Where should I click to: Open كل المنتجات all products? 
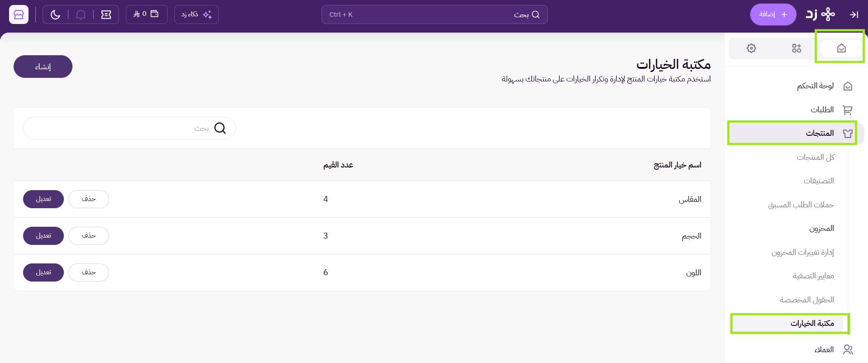pos(815,157)
